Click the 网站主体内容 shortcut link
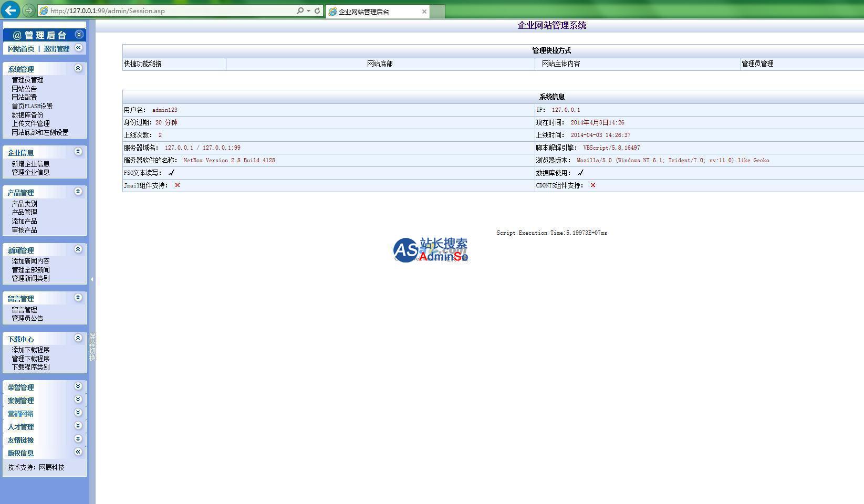 click(x=561, y=64)
